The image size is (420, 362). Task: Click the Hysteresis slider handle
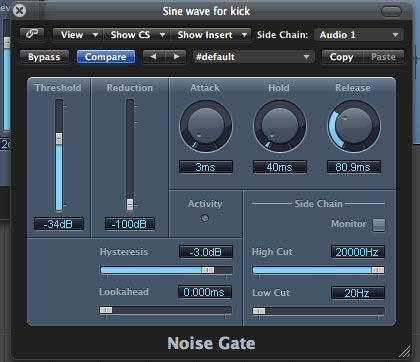click(x=208, y=270)
